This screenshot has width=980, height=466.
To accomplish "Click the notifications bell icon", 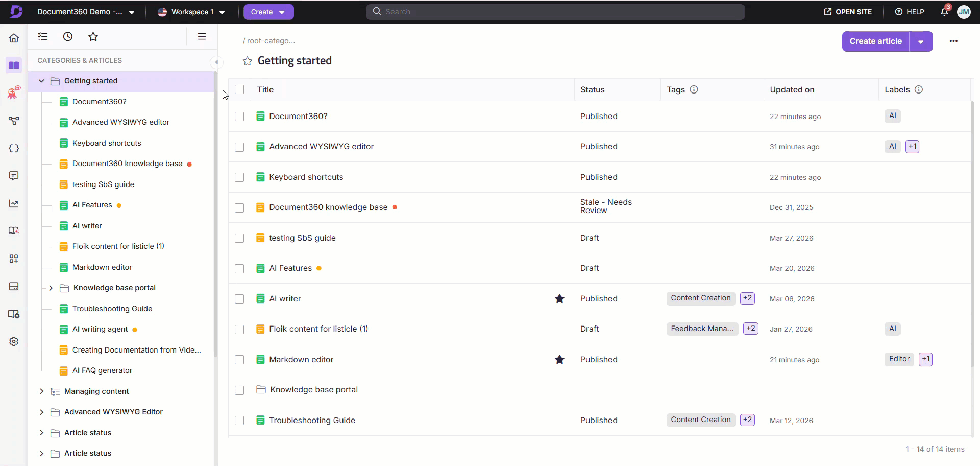I will click(944, 12).
